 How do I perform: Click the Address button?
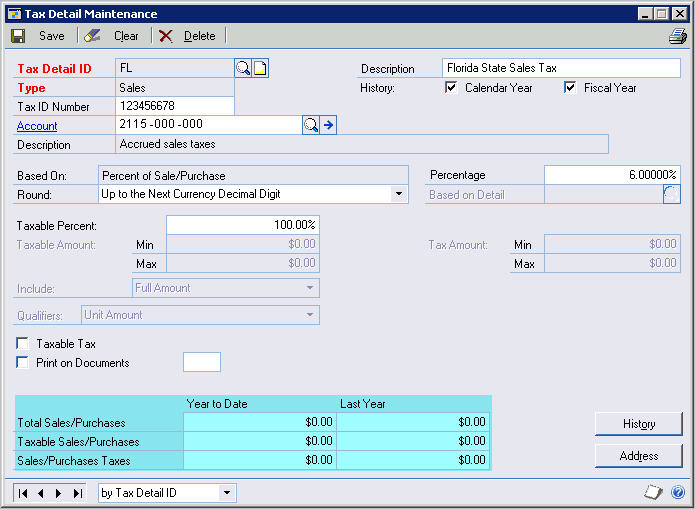pos(638,456)
